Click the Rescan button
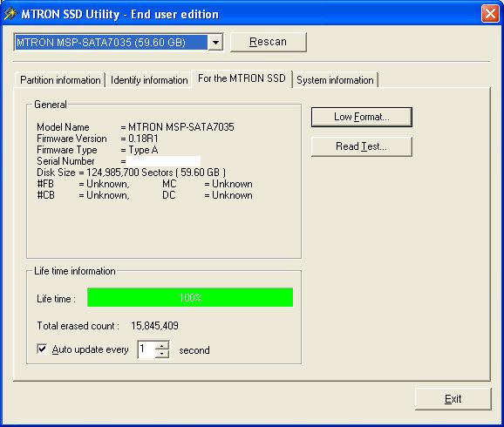The image size is (504, 427). coord(268,42)
